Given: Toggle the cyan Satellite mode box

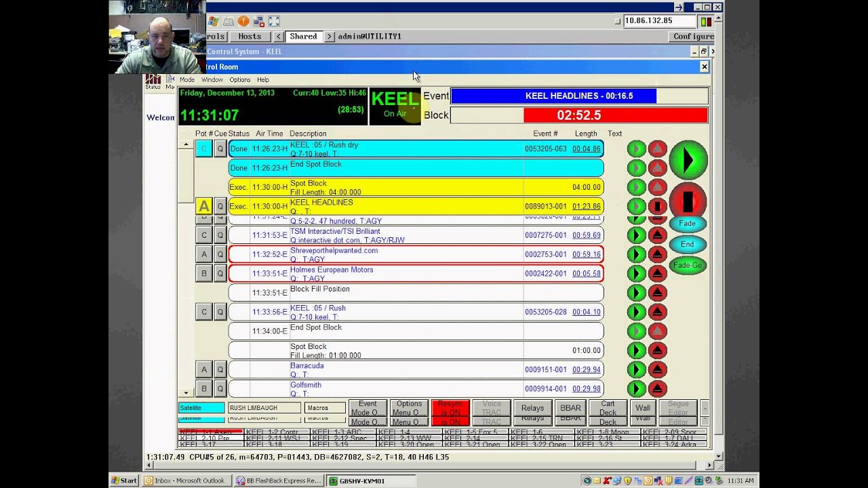Looking at the screenshot, I should tap(201, 408).
